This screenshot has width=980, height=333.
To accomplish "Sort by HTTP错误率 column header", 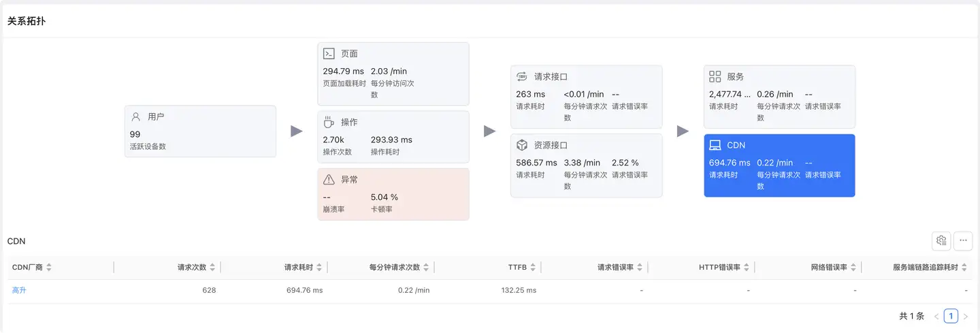I will (747, 268).
